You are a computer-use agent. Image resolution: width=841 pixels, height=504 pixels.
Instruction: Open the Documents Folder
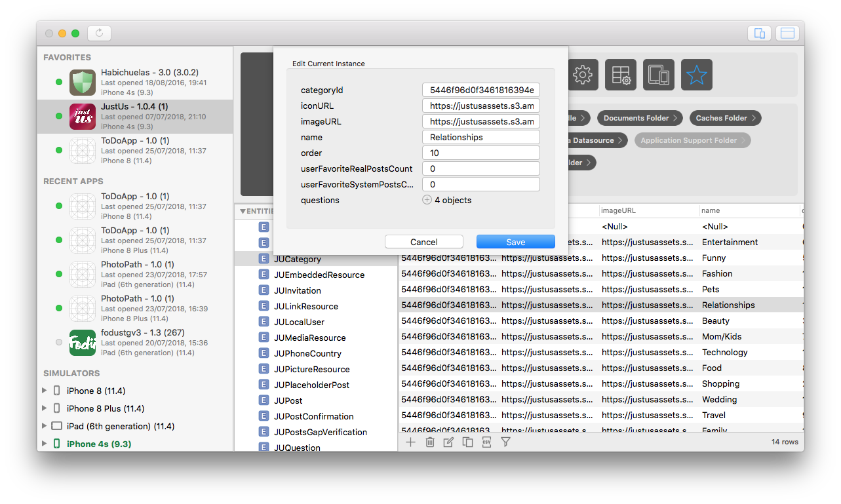tap(639, 118)
